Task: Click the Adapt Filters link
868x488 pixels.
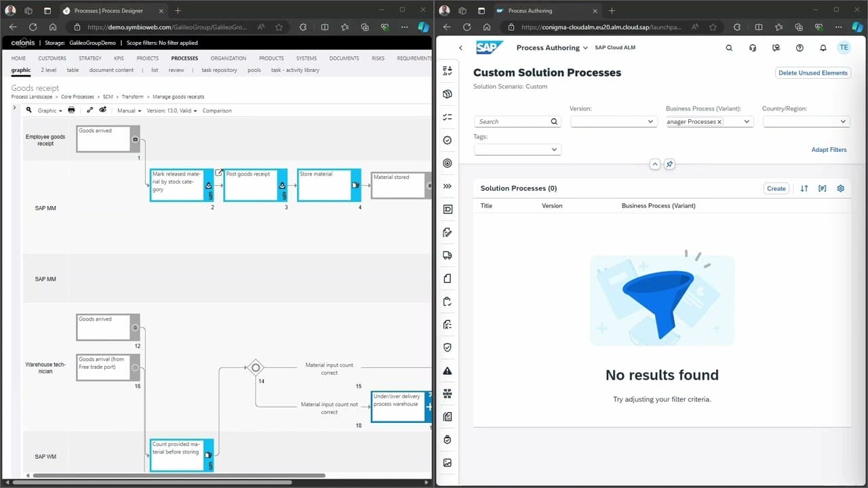Action: pyautogui.click(x=829, y=150)
